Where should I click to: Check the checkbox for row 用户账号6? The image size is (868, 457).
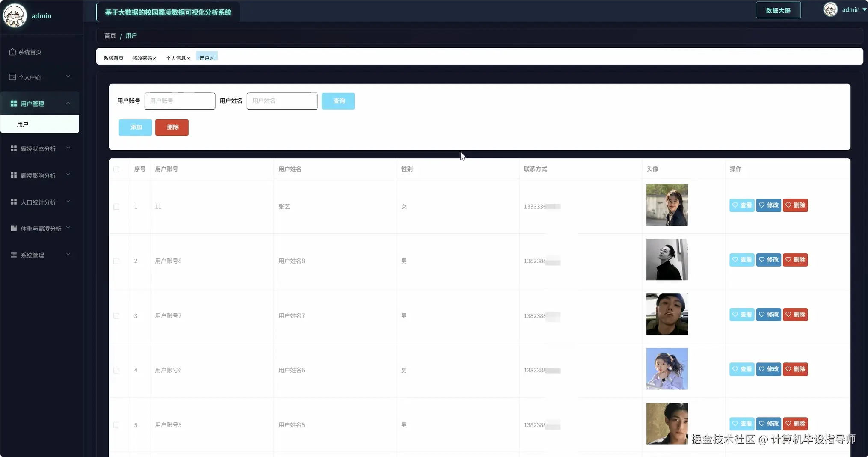click(x=116, y=371)
